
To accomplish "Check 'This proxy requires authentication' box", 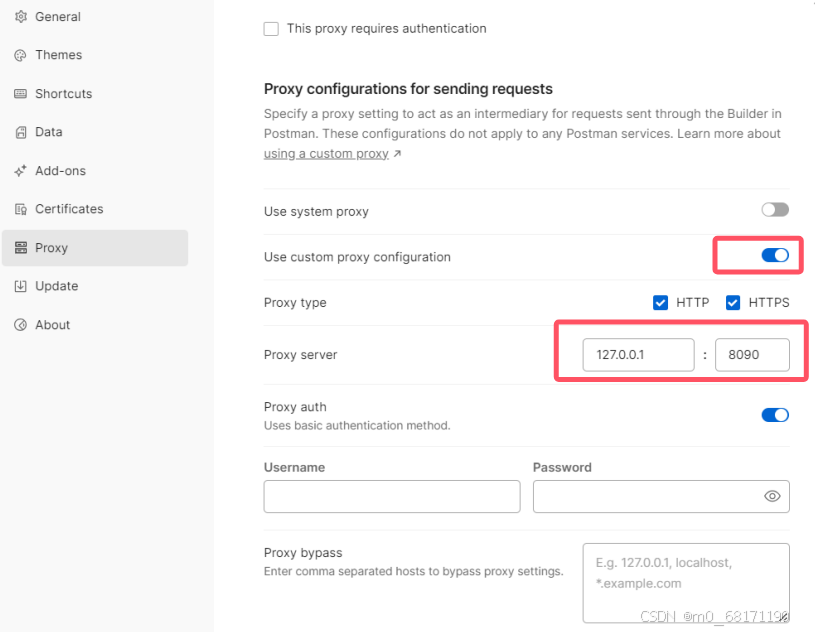I will coord(271,29).
